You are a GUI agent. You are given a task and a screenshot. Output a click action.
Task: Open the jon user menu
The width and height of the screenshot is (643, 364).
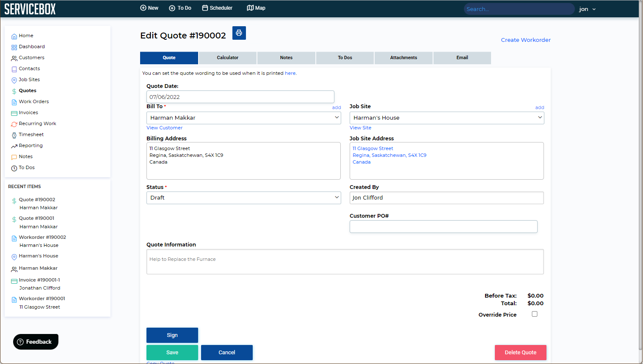pyautogui.click(x=588, y=9)
